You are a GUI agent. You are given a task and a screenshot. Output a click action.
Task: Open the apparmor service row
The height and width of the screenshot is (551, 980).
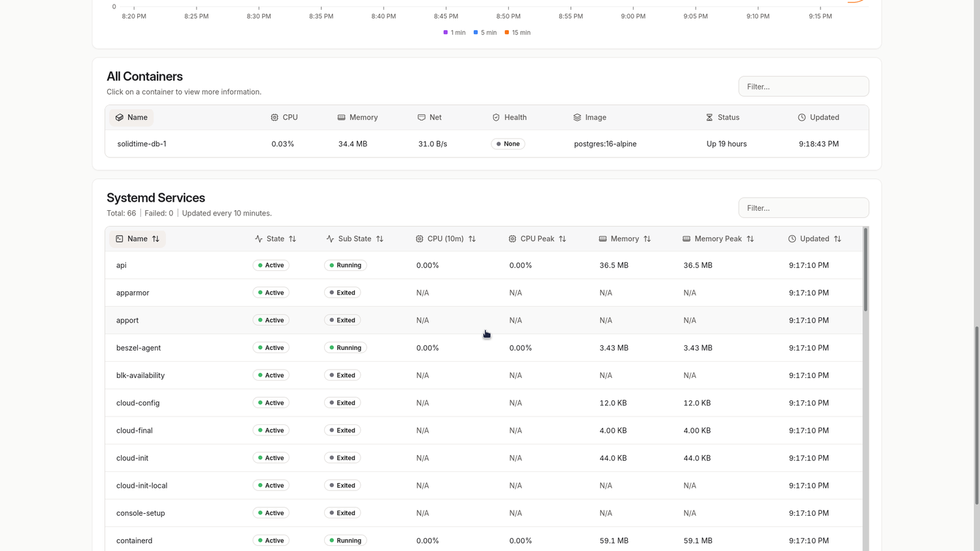pos(483,292)
